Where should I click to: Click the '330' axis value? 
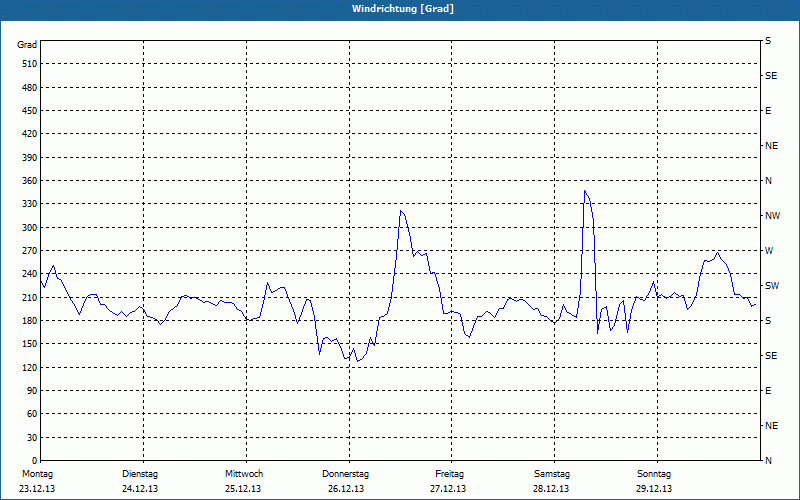click(30, 204)
